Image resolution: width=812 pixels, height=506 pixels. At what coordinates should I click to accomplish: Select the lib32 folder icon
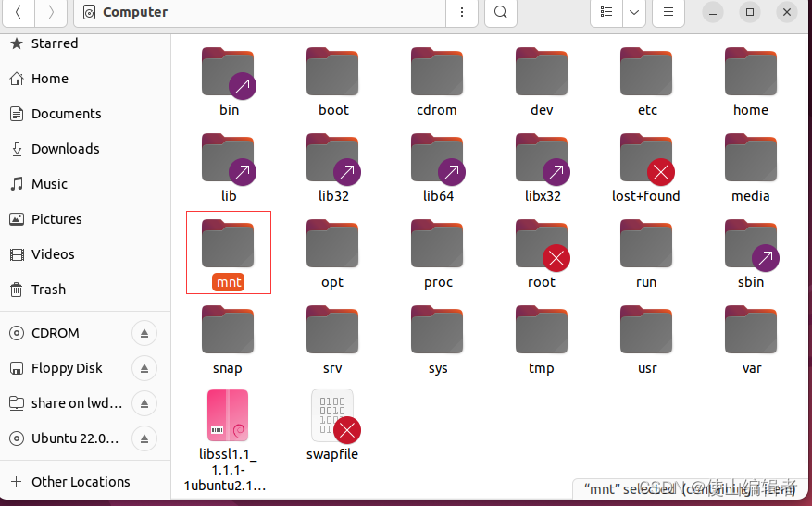click(x=333, y=159)
